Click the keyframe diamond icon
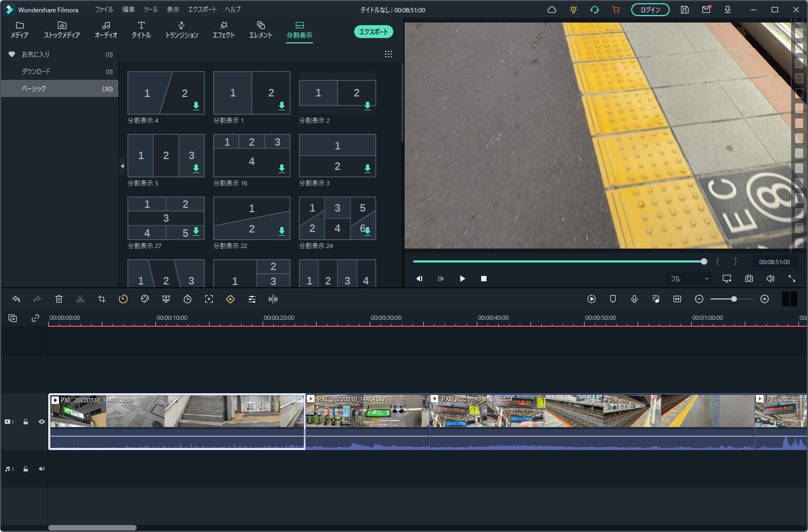The image size is (808, 532). click(230, 299)
